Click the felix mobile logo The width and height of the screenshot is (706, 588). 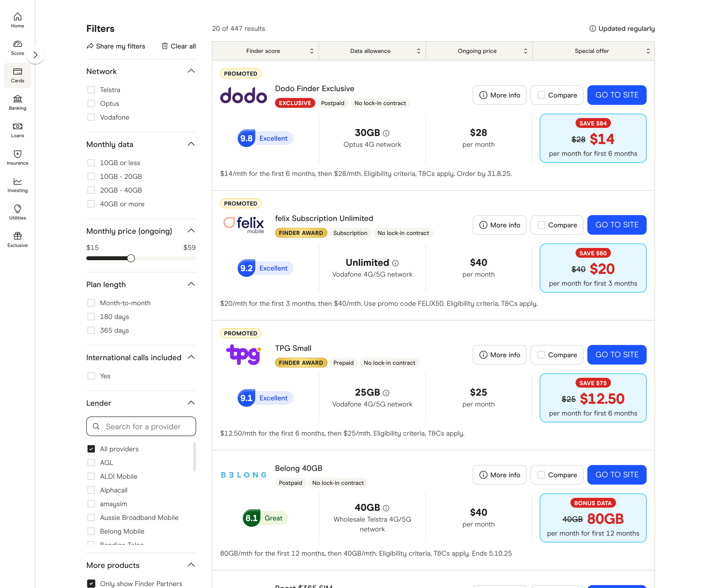tap(243, 225)
